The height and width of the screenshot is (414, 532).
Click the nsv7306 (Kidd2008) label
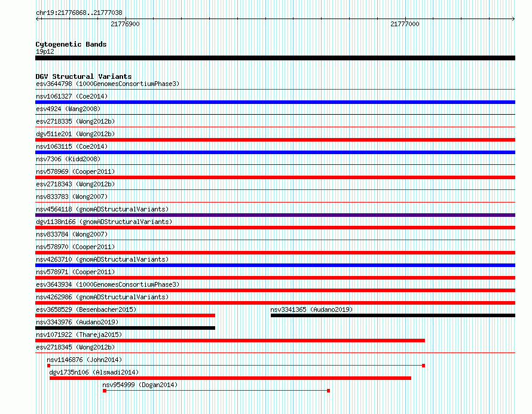coord(68,159)
